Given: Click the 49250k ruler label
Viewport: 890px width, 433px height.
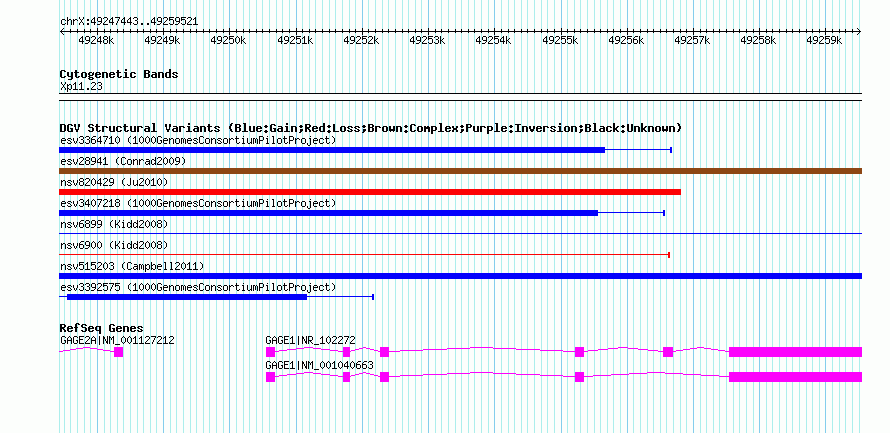Looking at the screenshot, I should 228,40.
